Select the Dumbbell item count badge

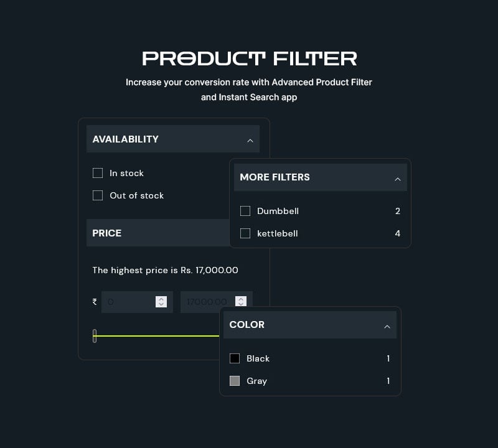pos(398,211)
